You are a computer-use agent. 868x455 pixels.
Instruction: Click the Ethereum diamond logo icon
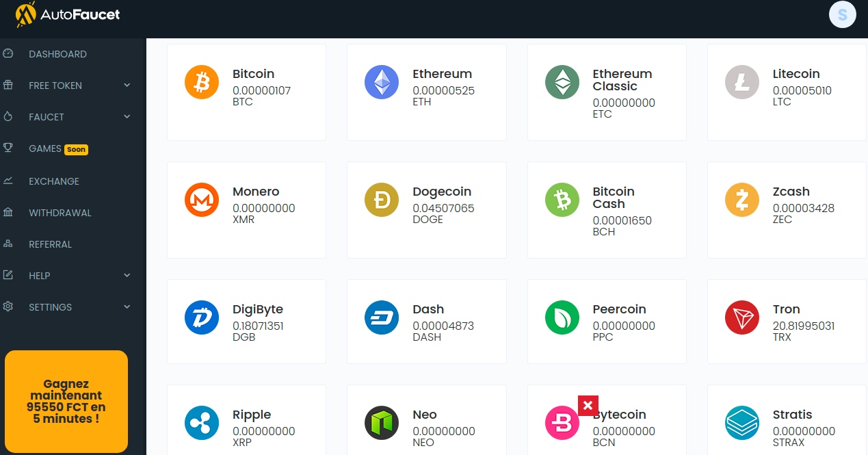(x=382, y=83)
